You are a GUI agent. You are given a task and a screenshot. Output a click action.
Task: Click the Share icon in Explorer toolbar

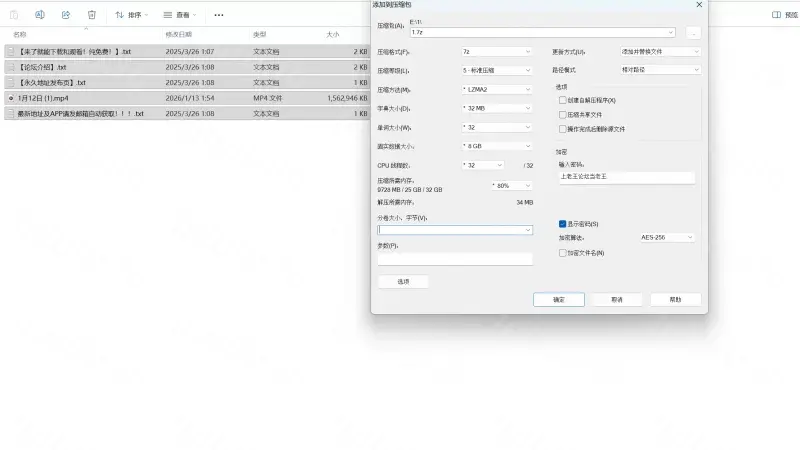66,15
